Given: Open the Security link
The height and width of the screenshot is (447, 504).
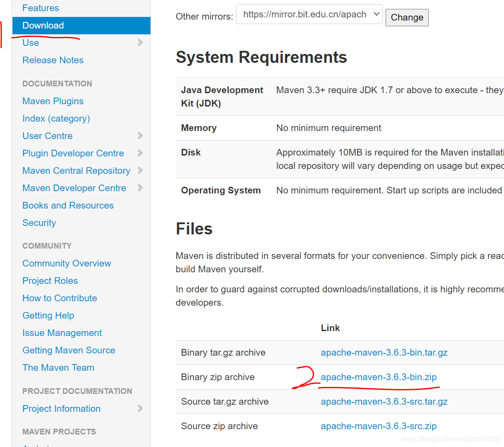Looking at the screenshot, I should coord(39,223).
